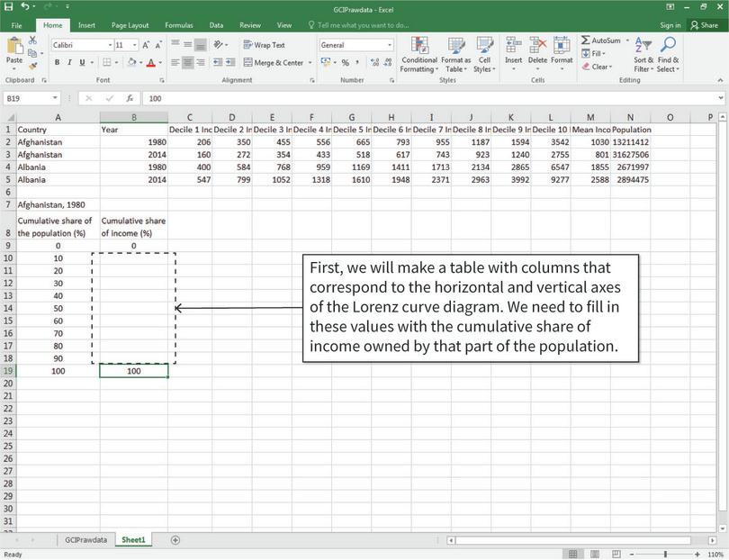The image size is (729, 560).
Task: Toggle italic formatting
Action: pos(69,61)
